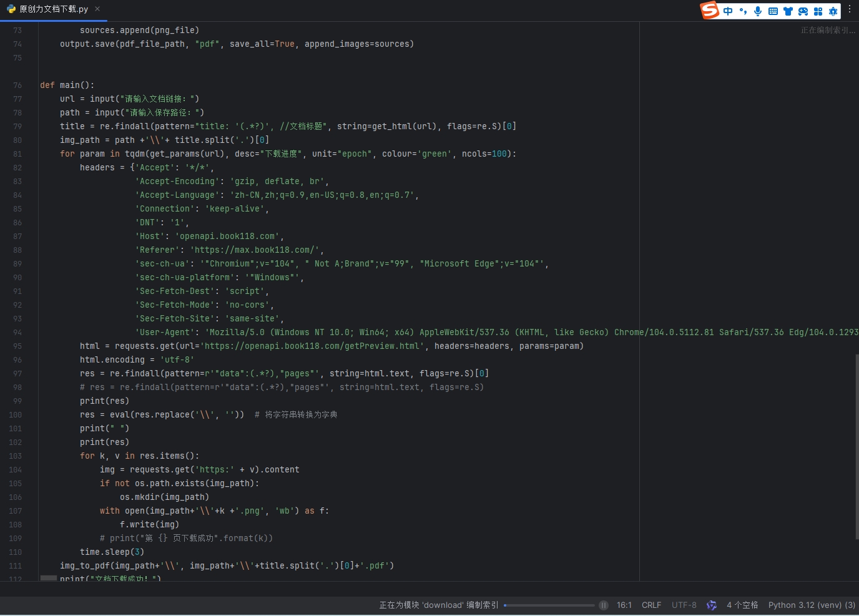This screenshot has width=859, height=616.
Task: Open the Sogou toolbox grid icon
Action: [818, 11]
